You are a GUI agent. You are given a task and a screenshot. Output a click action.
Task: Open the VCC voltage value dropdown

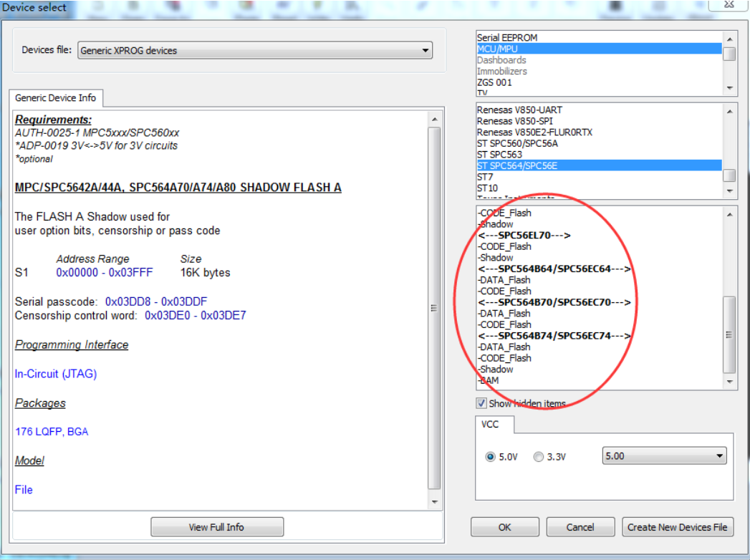point(664,455)
